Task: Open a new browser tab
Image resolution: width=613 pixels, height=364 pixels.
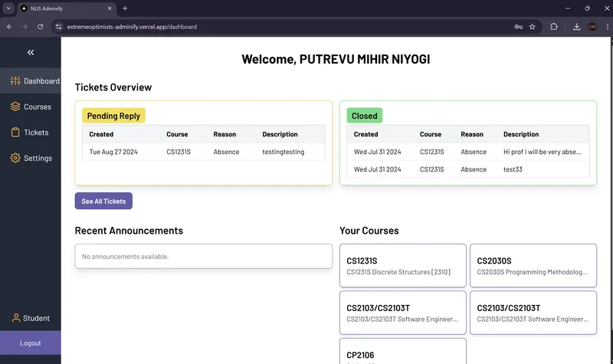Action: coord(125,8)
